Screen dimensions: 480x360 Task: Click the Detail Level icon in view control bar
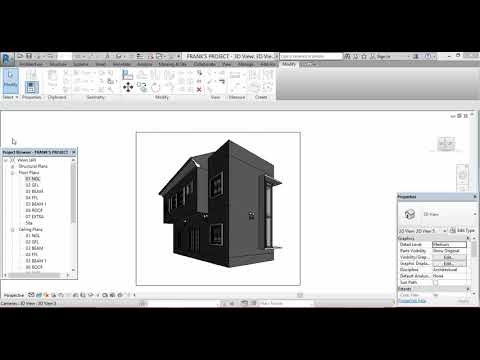click(31, 295)
